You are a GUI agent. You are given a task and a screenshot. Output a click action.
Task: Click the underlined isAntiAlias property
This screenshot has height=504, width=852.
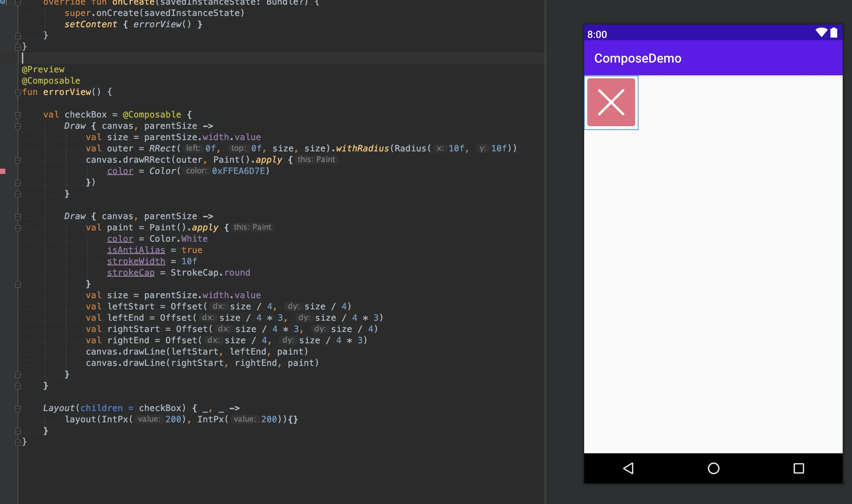[x=136, y=250]
